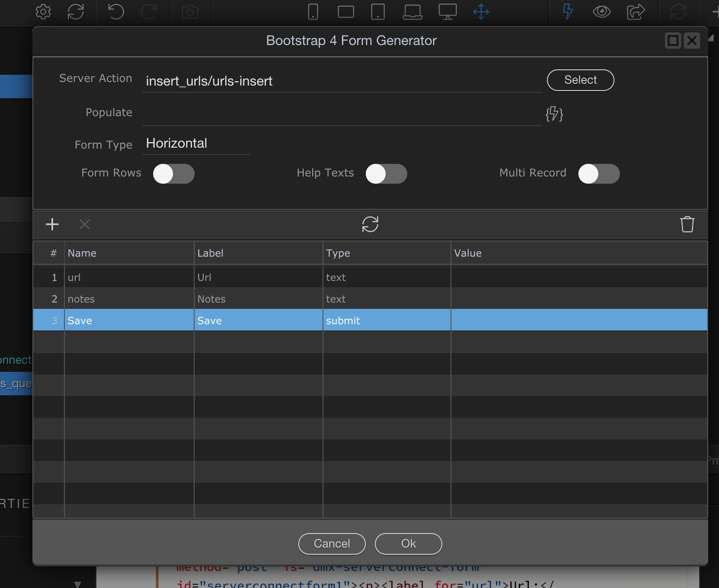719x588 pixels.
Task: Select the laptop device preview icon
Action: (x=412, y=12)
